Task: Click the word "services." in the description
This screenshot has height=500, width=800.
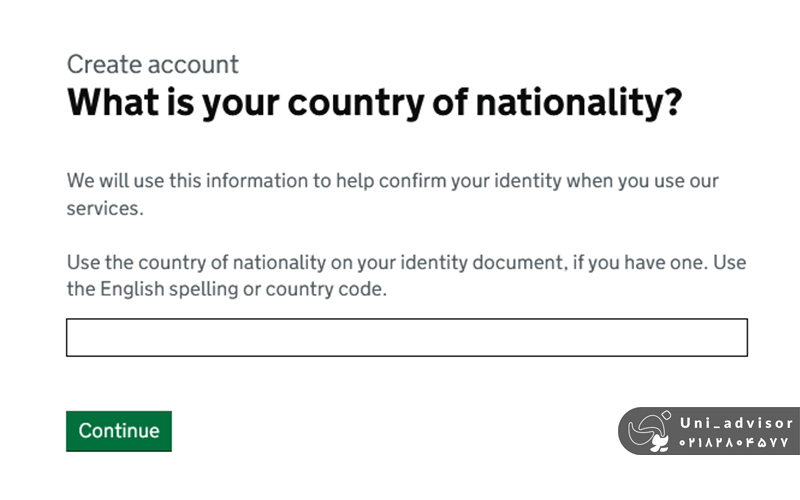Action: pyautogui.click(x=105, y=211)
